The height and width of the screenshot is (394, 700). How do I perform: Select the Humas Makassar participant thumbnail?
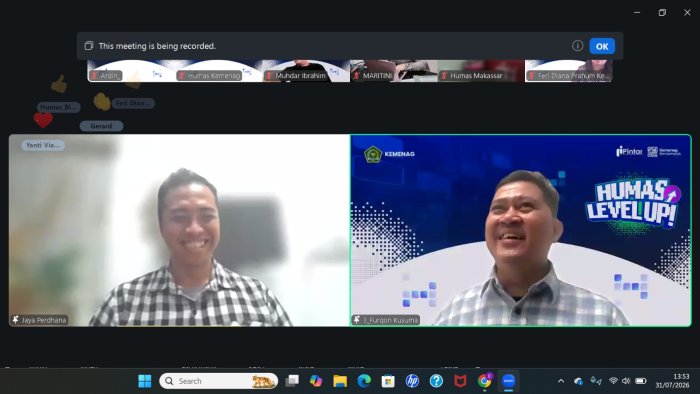[481, 71]
